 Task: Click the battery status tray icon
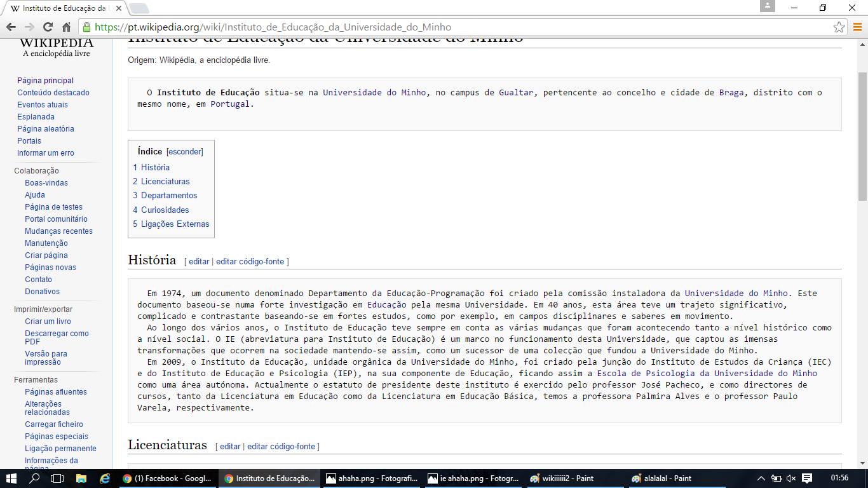[776, 478]
